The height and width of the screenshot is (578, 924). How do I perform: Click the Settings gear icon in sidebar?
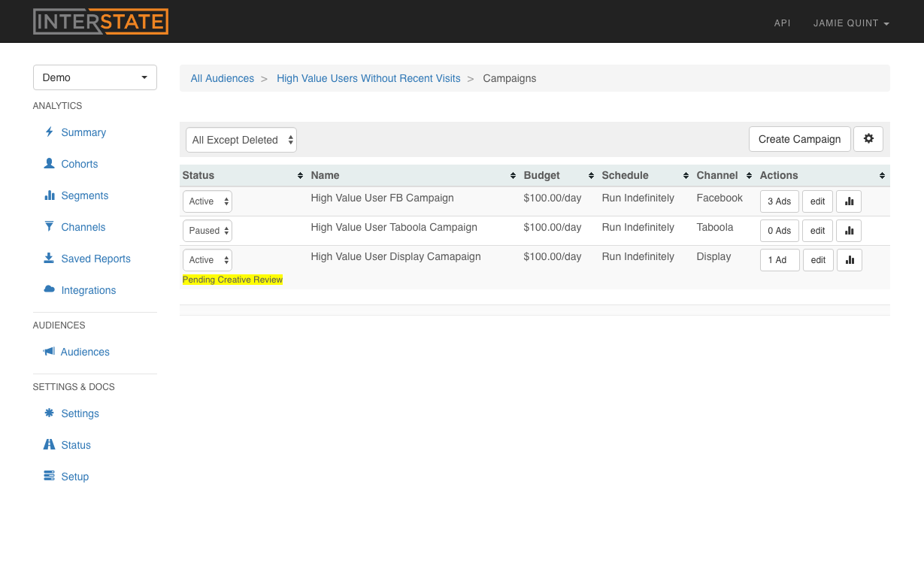[x=49, y=413]
